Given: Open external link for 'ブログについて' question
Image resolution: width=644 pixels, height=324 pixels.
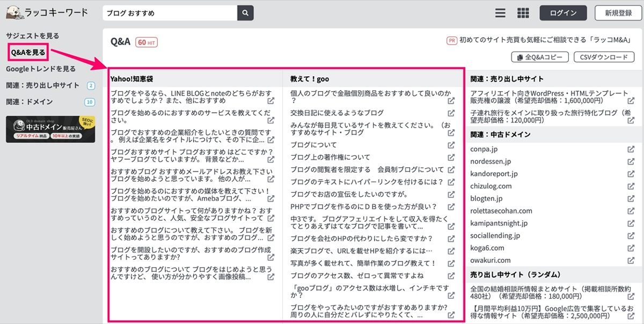Looking at the screenshot, I should 452,145.
